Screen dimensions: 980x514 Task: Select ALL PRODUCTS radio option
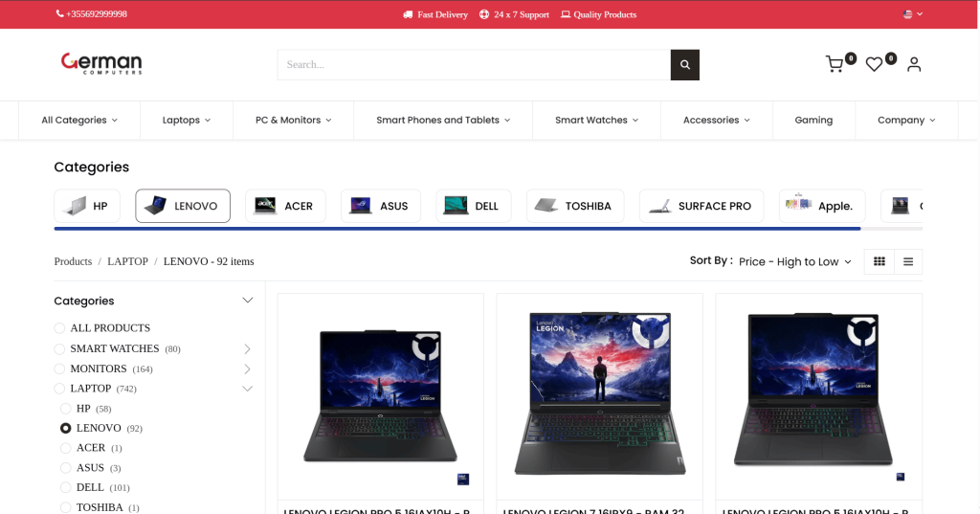pos(60,327)
